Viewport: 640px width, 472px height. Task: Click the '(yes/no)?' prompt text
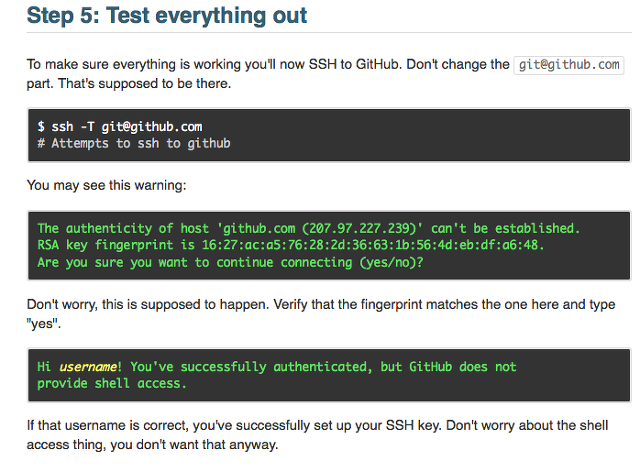coord(391,262)
